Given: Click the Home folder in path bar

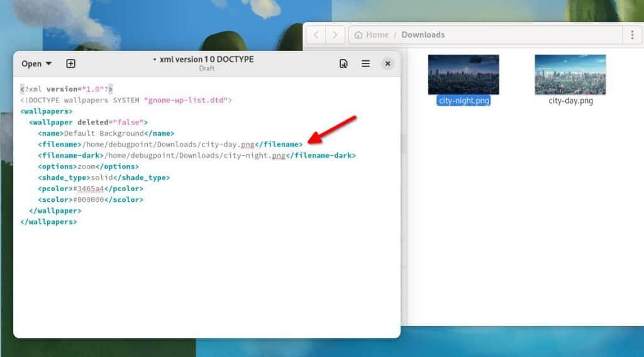Looking at the screenshot, I should tap(372, 35).
